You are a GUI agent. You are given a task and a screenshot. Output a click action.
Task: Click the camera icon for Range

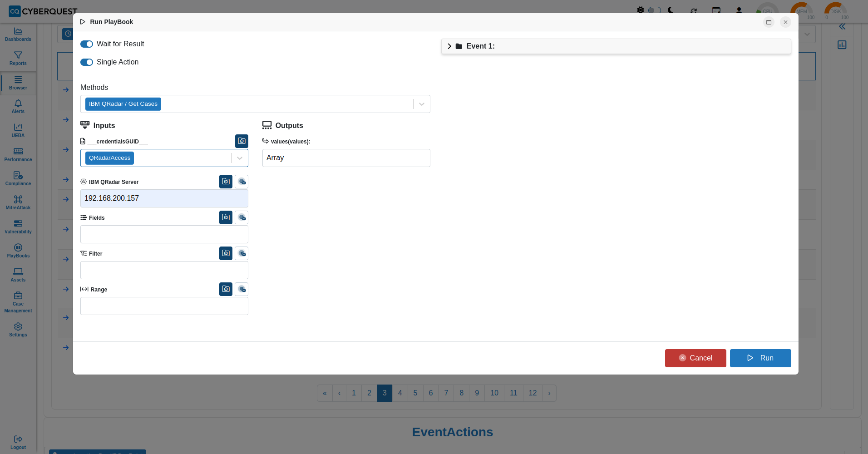pyautogui.click(x=226, y=289)
